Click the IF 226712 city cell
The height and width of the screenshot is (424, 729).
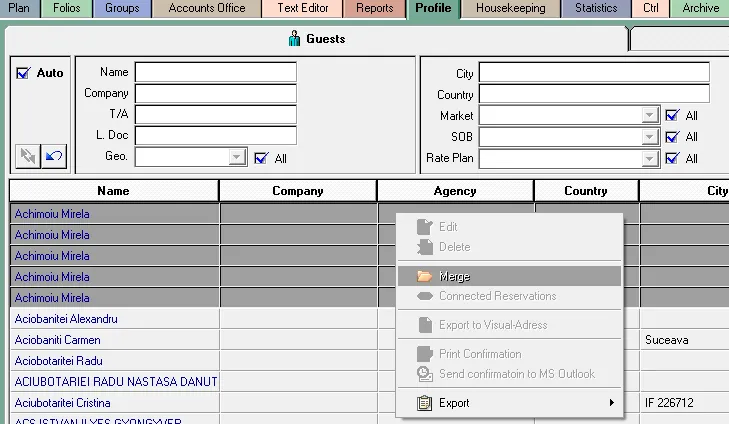[x=684, y=403]
